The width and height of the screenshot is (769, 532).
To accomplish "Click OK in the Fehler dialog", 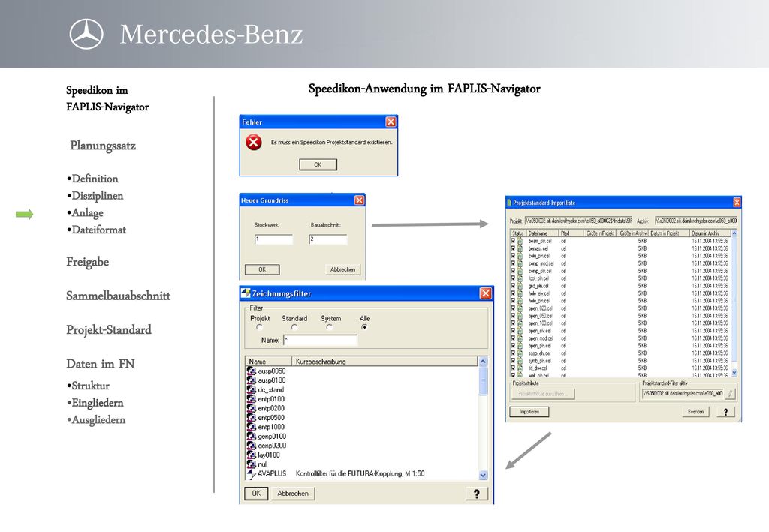I will tap(318, 164).
